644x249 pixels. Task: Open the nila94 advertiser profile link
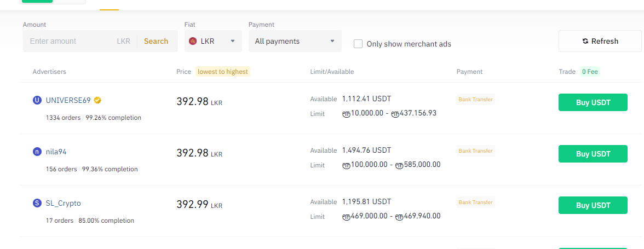coord(56,152)
